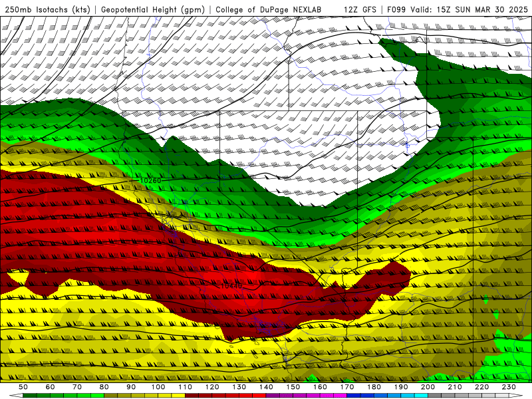Click the 230 value on the legend scale
Viewport: 532px width, 399px height.
(509, 387)
